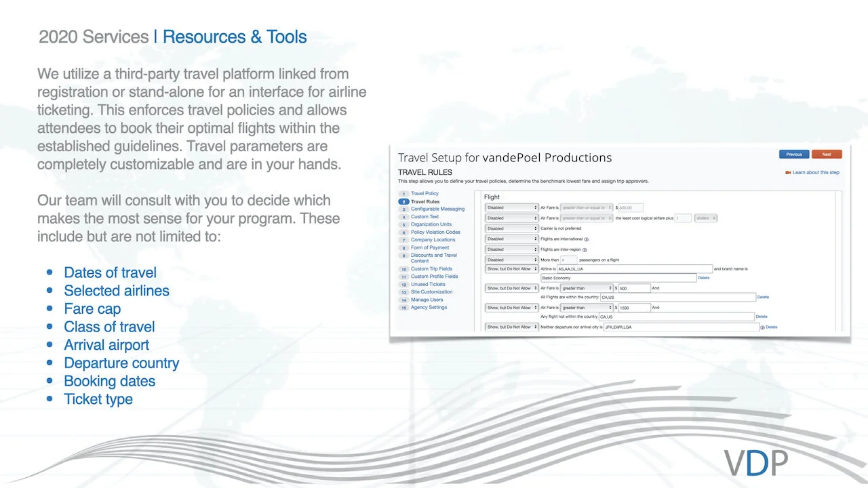Screen dimensions: 868x488
Task: Click help icon beside Flights are international
Action: (x=586, y=239)
